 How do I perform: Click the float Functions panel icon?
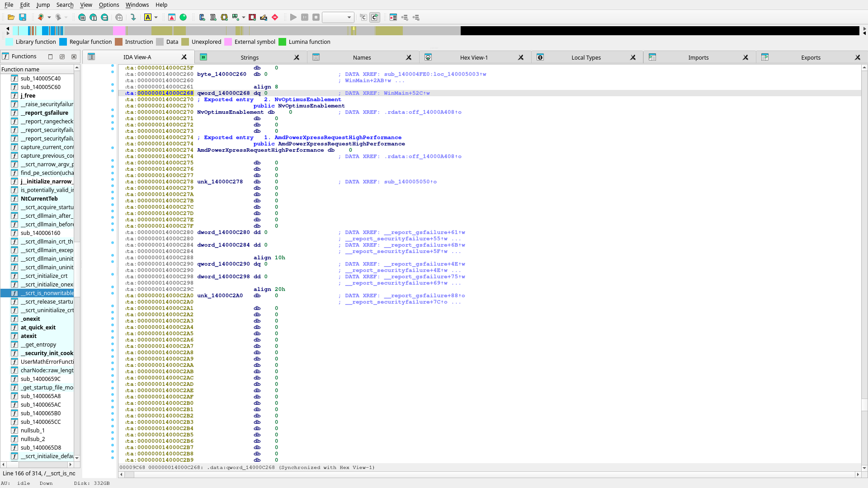(x=62, y=56)
